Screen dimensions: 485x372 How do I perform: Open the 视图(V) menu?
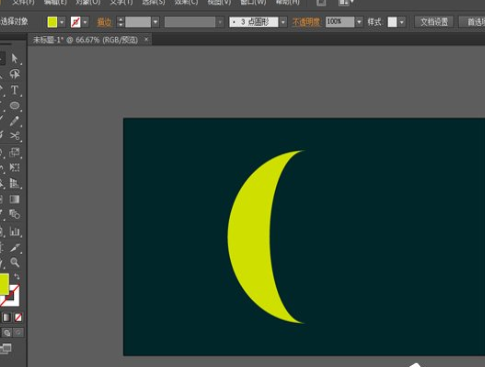point(219,2)
